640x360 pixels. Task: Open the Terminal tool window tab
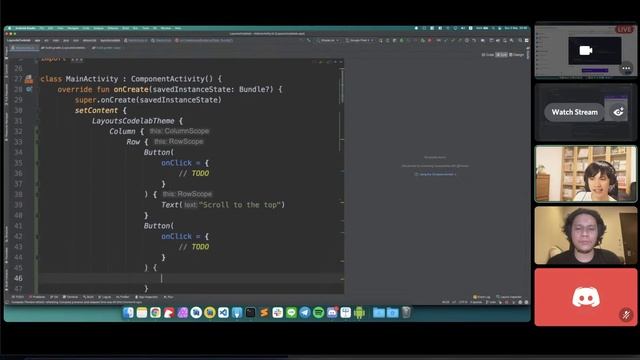(x=71, y=297)
